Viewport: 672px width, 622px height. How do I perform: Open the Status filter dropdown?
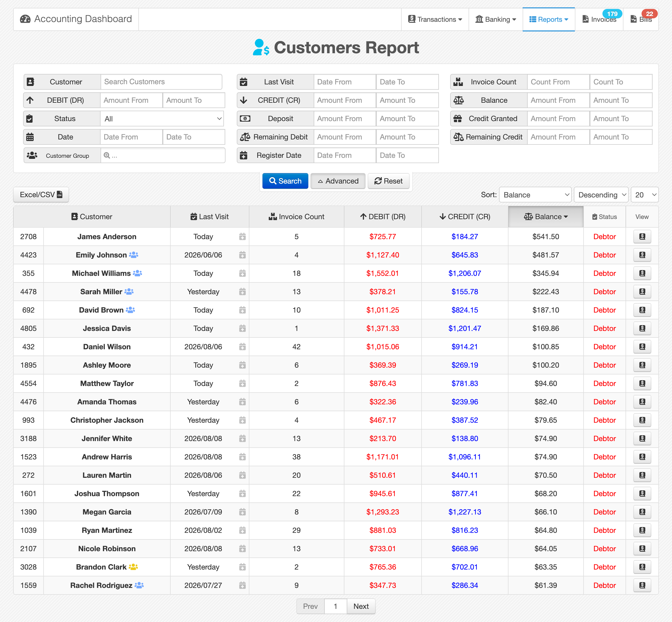(162, 119)
